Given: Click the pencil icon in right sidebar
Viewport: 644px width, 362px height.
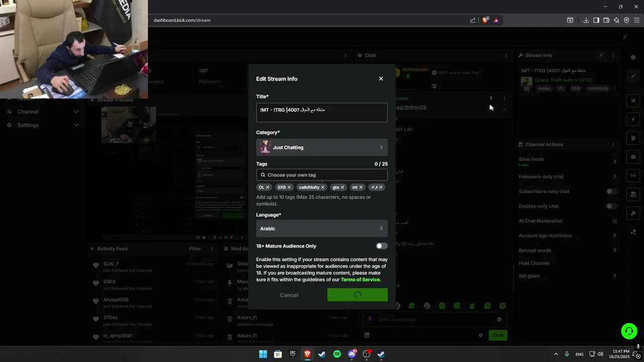Looking at the screenshot, I should click(633, 76).
